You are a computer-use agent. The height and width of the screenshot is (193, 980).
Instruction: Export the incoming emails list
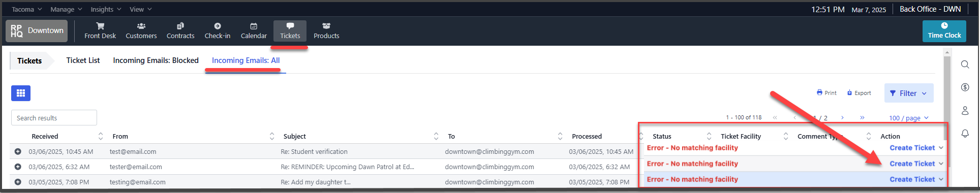[x=859, y=93]
